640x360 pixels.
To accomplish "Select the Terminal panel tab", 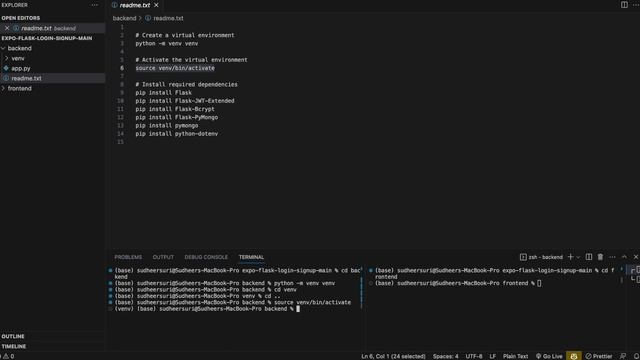I will click(251, 257).
